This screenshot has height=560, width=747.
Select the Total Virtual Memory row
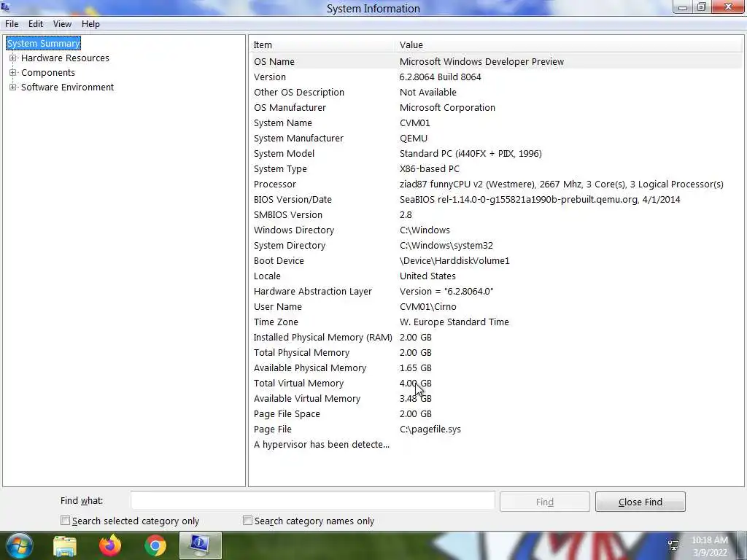(496, 383)
